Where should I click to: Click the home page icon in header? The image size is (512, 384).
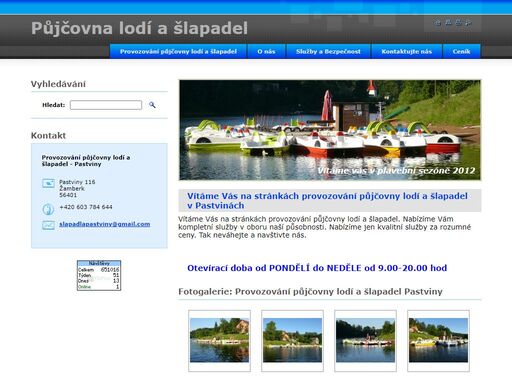(438, 23)
